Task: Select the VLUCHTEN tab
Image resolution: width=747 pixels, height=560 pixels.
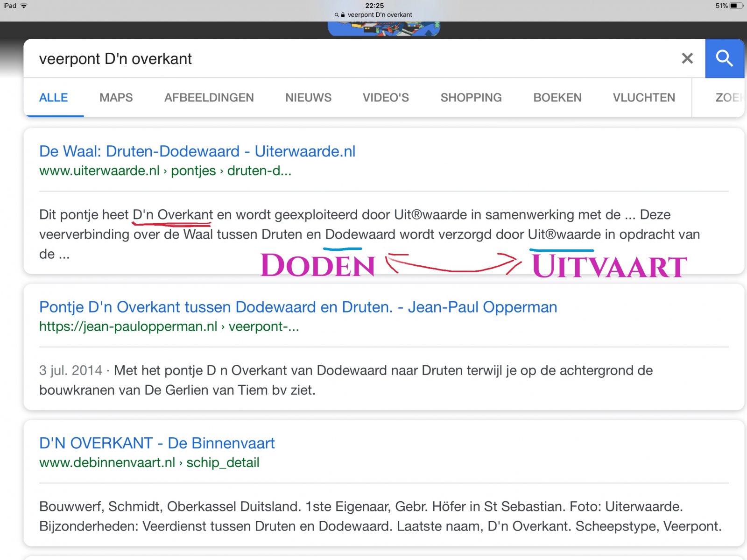Action: click(644, 98)
